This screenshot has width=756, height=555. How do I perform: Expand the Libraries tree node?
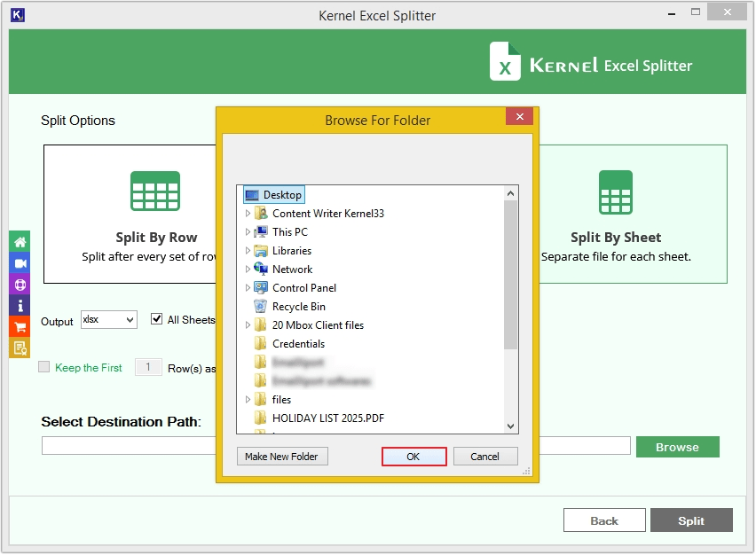(x=248, y=251)
